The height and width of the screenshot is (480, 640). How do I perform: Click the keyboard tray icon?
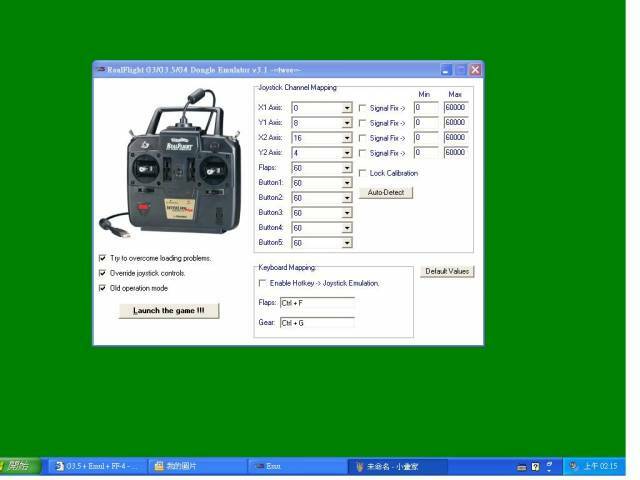pyautogui.click(x=521, y=467)
